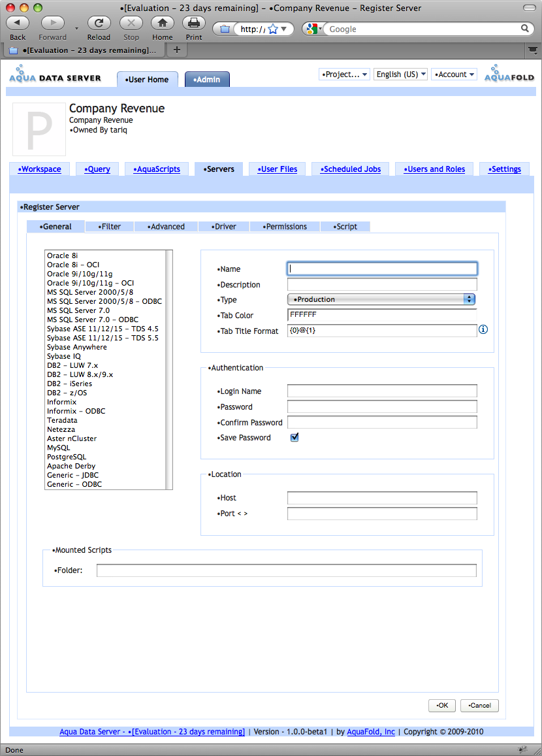Viewport: 542px width, 756px height.
Task: Click the browser Forward arrow button
Action: pos(53,23)
